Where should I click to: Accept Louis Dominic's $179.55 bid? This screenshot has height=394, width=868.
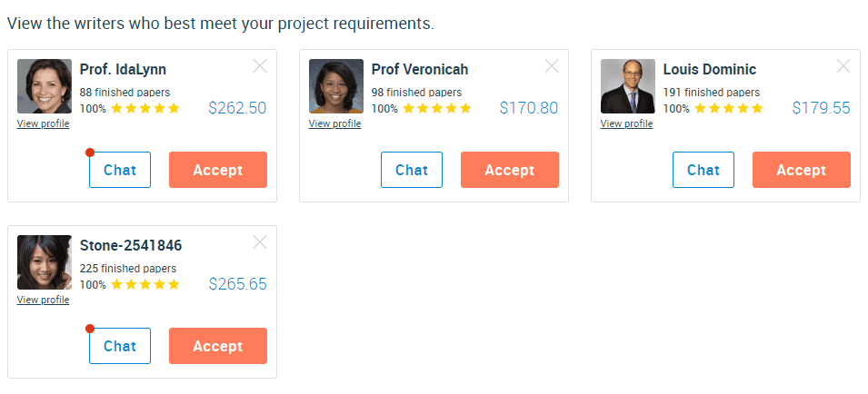[802, 170]
